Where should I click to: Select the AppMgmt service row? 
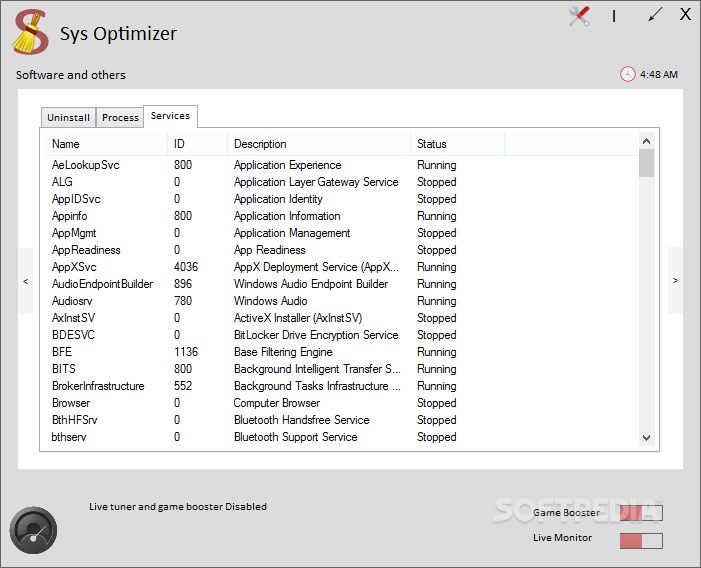[x=342, y=233]
